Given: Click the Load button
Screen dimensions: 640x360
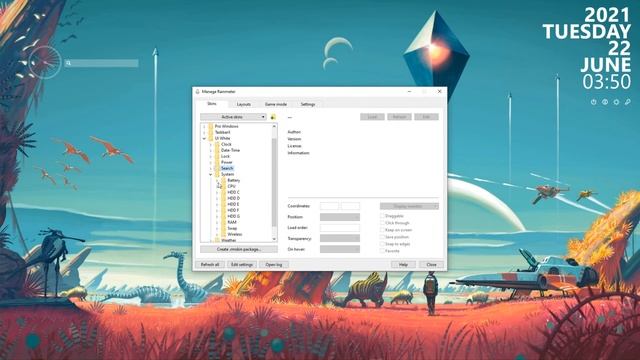Looking at the screenshot, I should click(x=372, y=117).
